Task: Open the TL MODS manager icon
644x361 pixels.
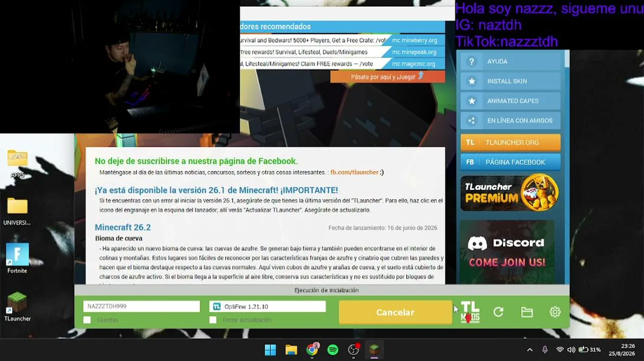Action: [x=470, y=312]
